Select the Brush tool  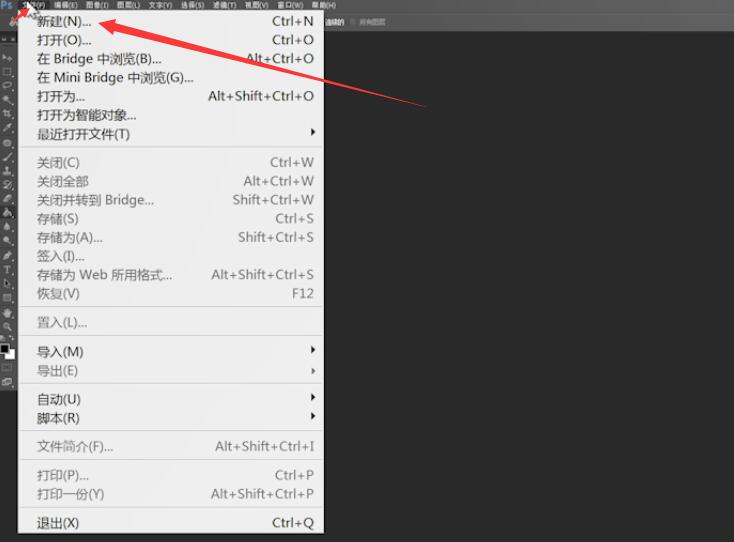click(7, 157)
